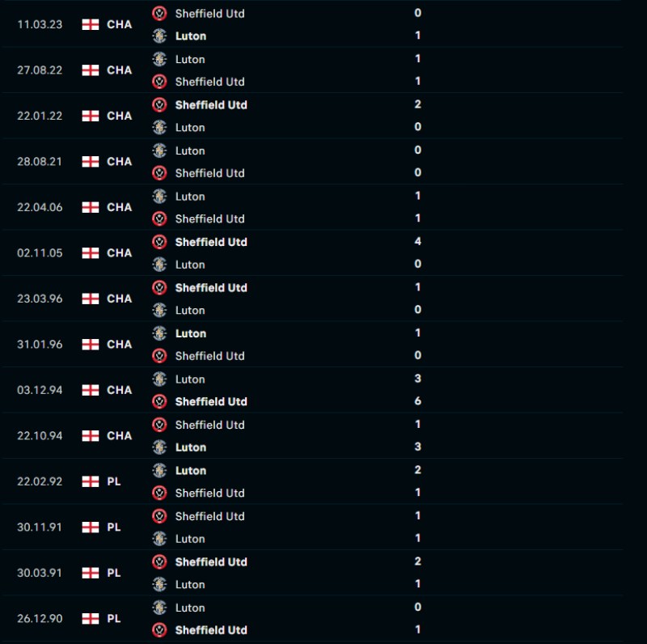Click the score 4 in 02.11.05 match
The width and height of the screenshot is (647, 644).
417,241
